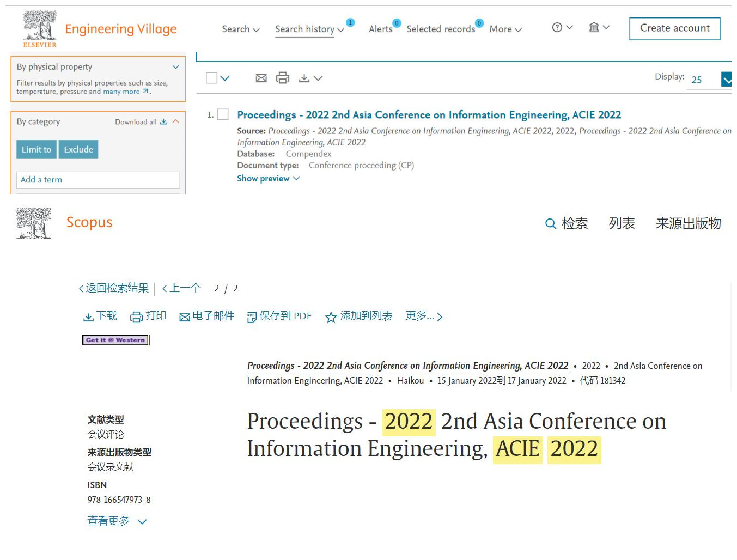The height and width of the screenshot is (560, 737).
Task: Click the Download all label
Action: click(136, 122)
